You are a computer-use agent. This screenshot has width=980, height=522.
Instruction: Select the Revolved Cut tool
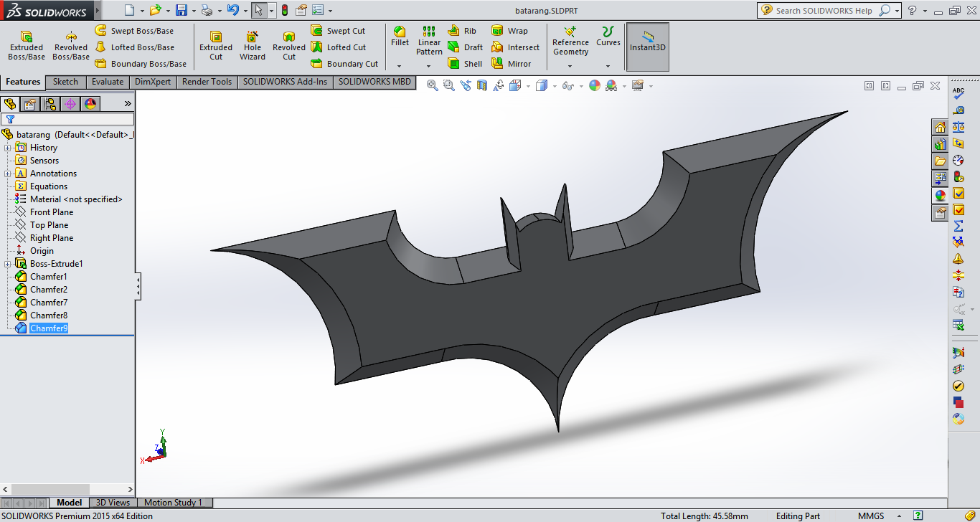289,46
